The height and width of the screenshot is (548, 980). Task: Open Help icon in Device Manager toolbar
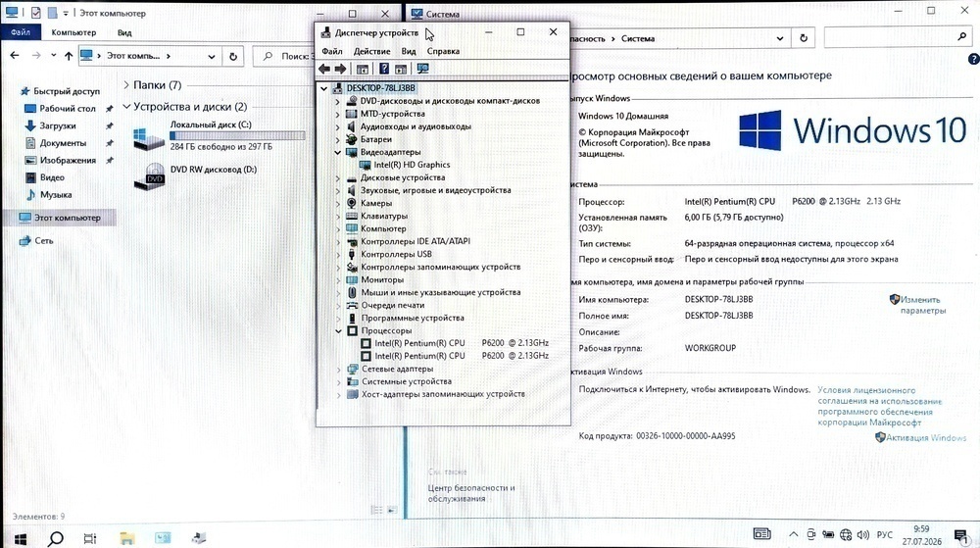click(384, 69)
